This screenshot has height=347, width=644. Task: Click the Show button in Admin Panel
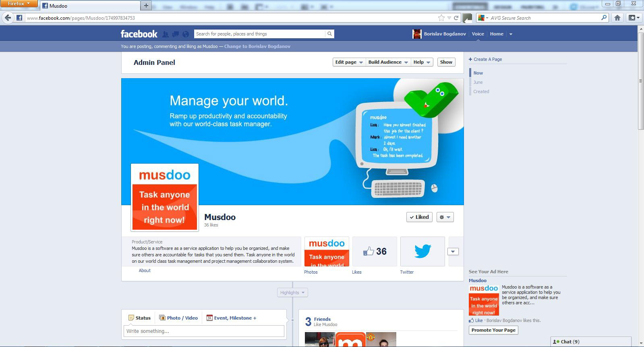click(446, 62)
